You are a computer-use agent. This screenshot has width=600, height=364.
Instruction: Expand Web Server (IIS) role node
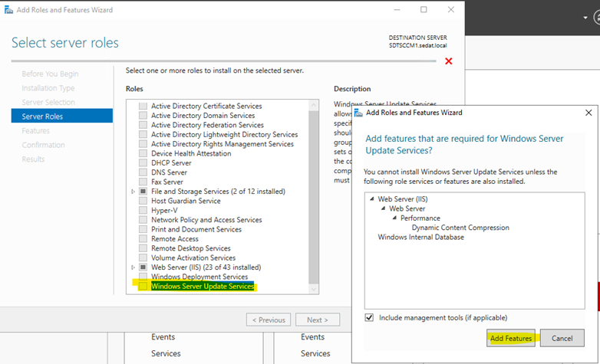[134, 267]
